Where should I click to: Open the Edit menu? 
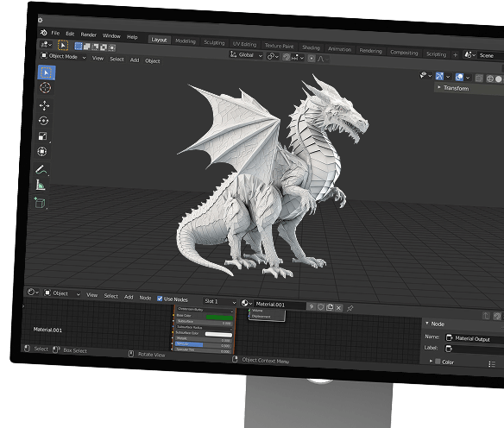(x=70, y=34)
